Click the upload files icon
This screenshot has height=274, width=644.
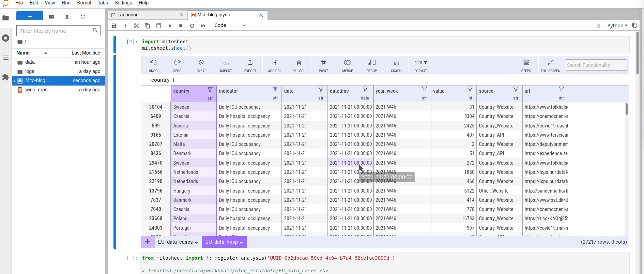click(67, 16)
